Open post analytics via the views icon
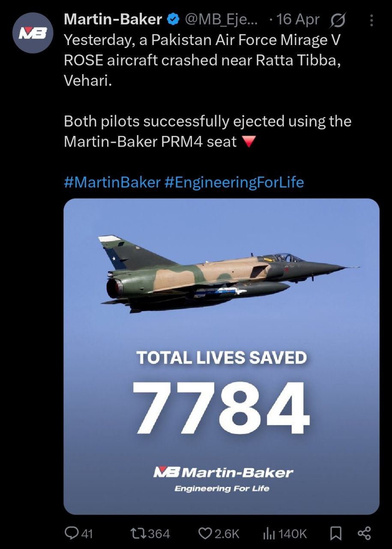 [x=268, y=533]
